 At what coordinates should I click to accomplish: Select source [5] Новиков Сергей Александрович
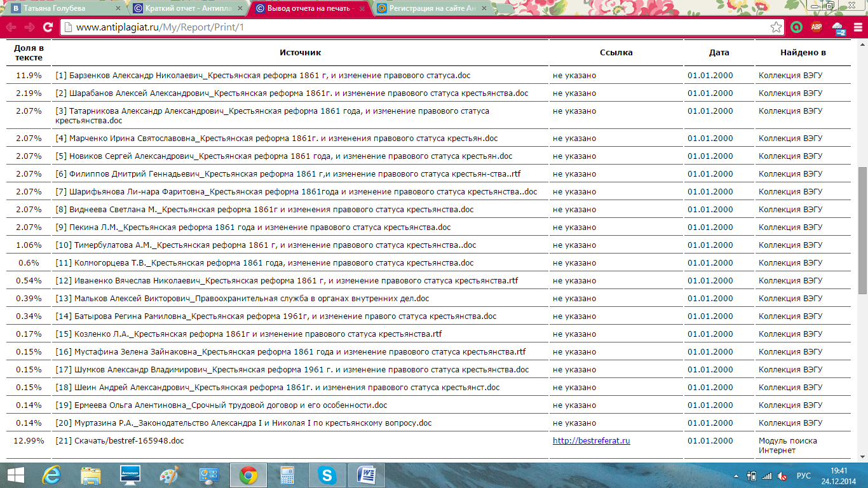[283, 156]
